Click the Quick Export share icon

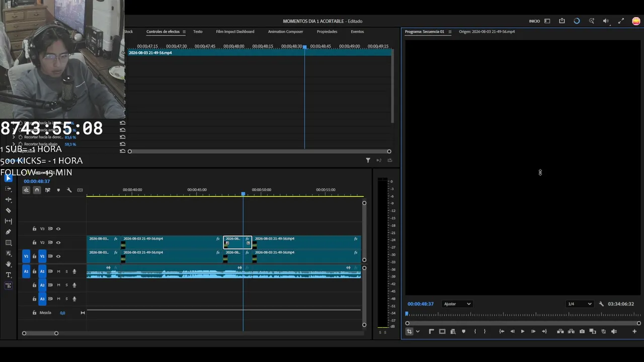click(x=562, y=21)
